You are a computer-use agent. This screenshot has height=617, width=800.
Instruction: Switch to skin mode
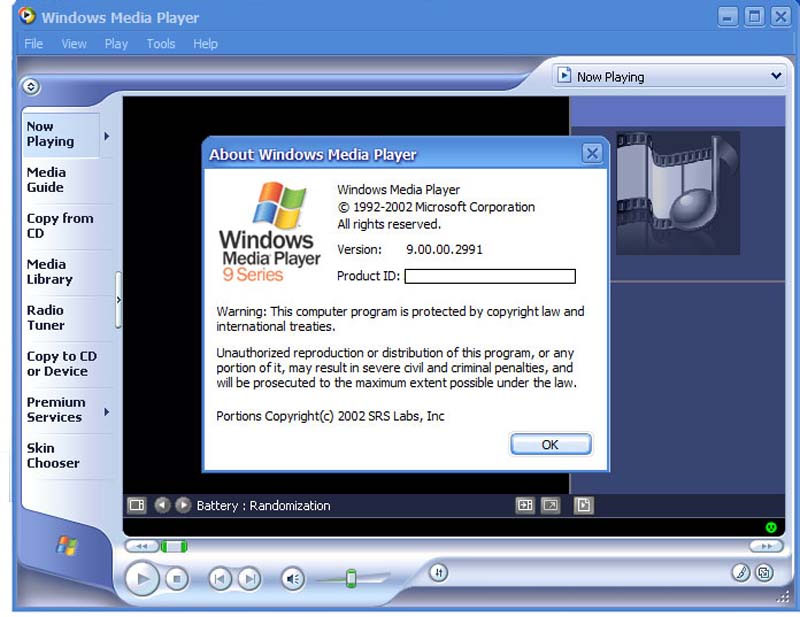[x=764, y=573]
